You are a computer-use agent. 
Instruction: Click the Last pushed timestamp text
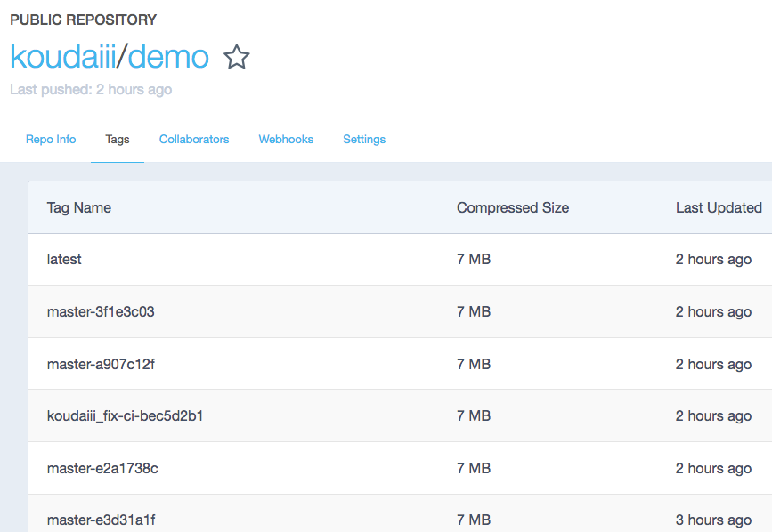click(x=91, y=90)
